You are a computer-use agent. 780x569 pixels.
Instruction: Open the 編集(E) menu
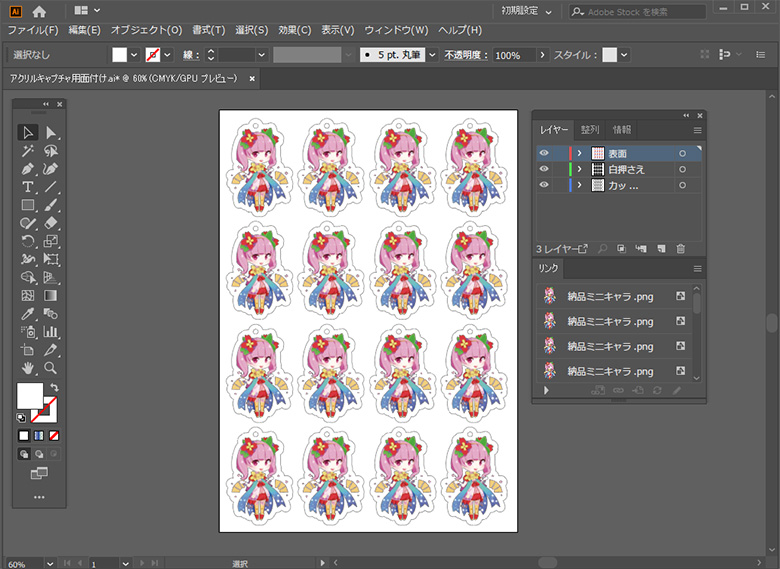[x=85, y=30]
